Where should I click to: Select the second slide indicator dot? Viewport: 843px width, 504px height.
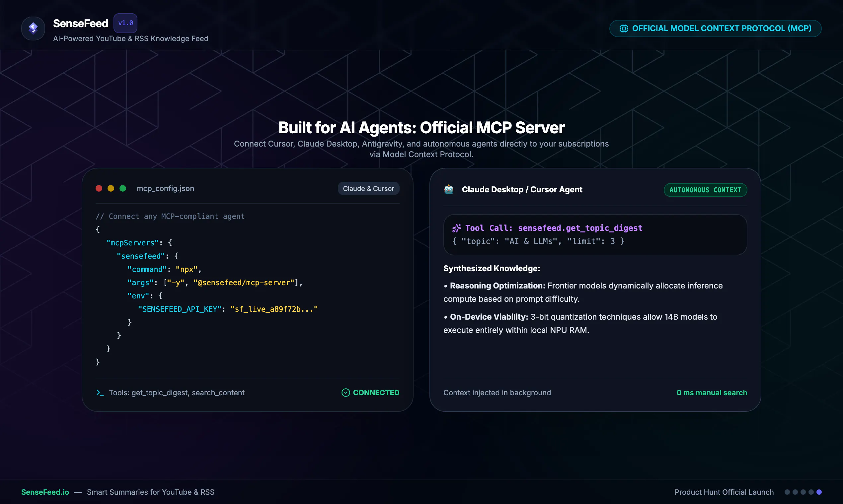795,492
